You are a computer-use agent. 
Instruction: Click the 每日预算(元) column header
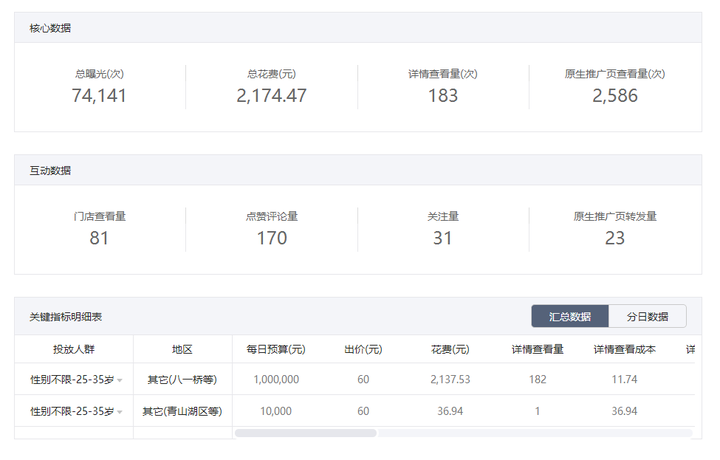276,349
